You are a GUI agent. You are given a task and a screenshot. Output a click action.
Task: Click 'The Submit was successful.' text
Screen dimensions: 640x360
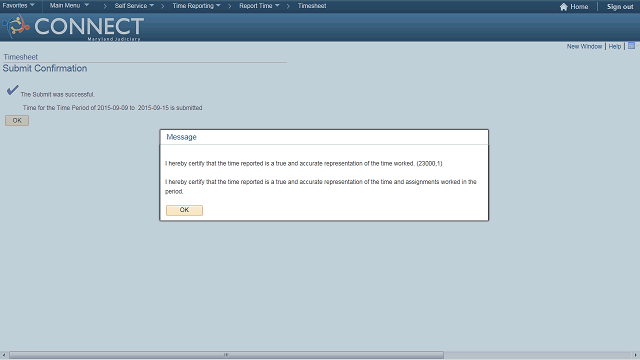click(58, 94)
